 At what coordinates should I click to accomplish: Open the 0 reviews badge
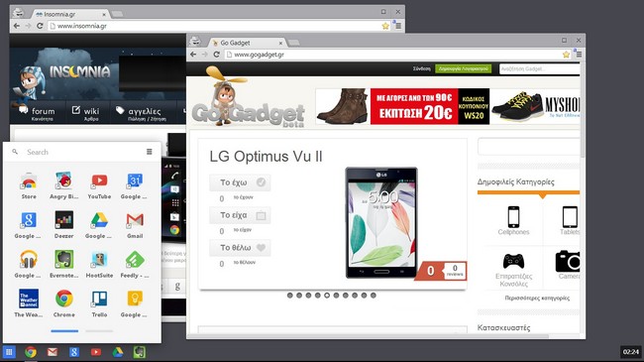tap(441, 271)
